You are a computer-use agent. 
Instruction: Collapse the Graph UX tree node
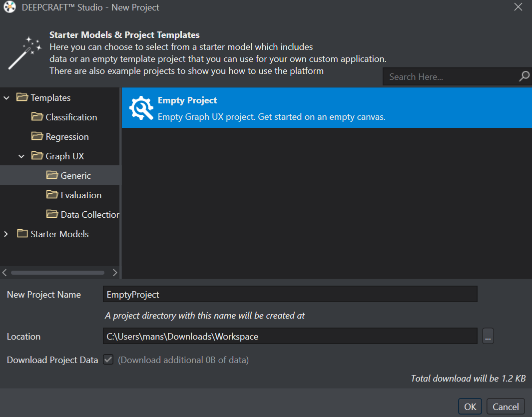[21, 156]
